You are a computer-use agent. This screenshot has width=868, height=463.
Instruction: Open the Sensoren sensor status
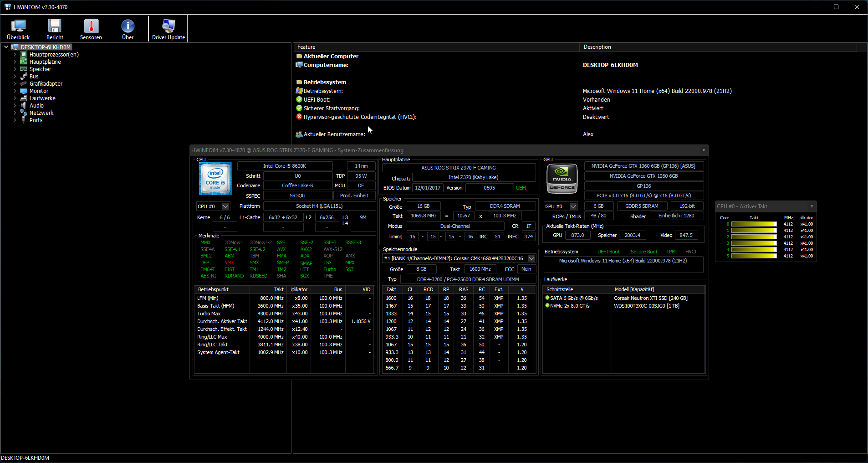click(91, 30)
